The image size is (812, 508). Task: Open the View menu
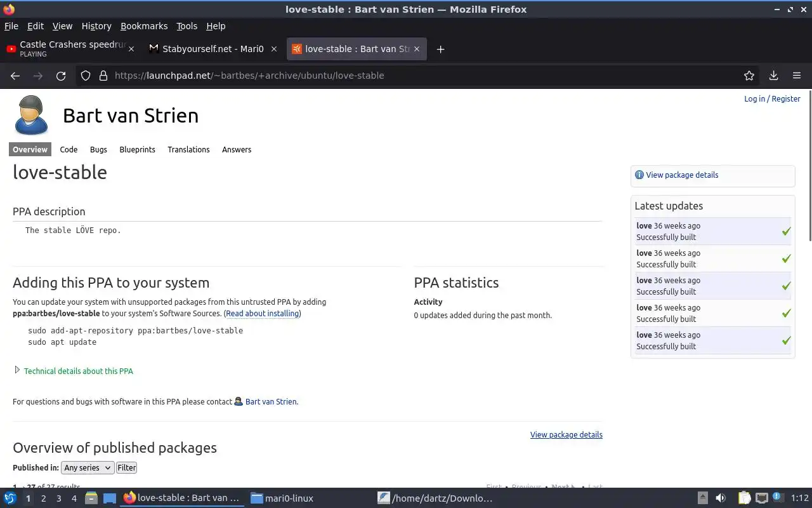pos(62,26)
